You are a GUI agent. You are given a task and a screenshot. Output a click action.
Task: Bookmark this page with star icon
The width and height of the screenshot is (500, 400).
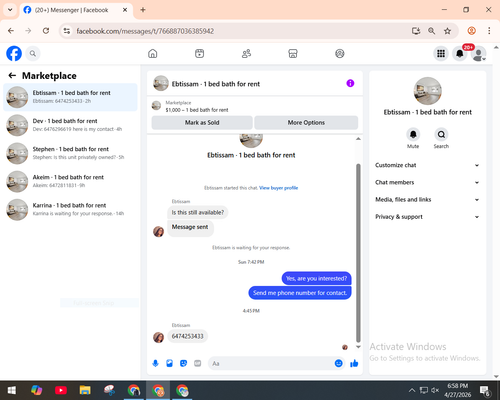[x=447, y=31]
